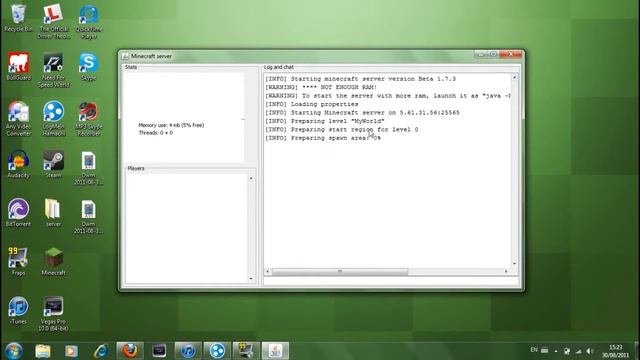
Task: Minimize the Minecraft server window
Action: click(481, 54)
